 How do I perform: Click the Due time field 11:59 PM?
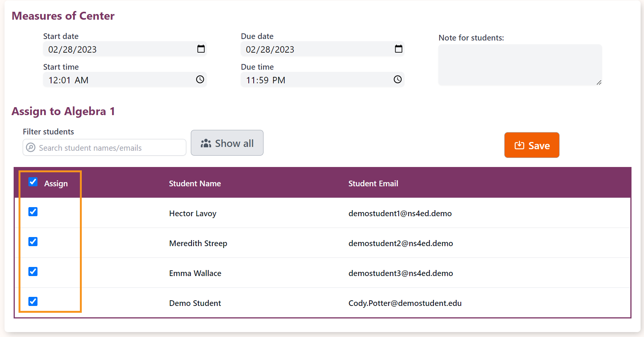(323, 80)
